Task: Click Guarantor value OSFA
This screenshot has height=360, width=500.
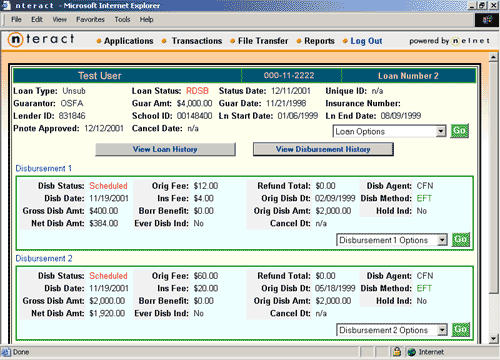Action: coord(72,104)
